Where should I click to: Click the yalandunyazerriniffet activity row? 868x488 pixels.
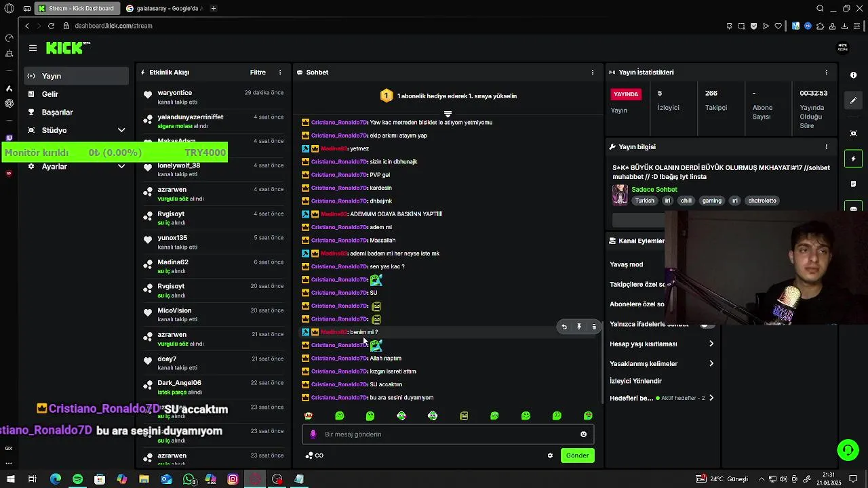point(212,121)
